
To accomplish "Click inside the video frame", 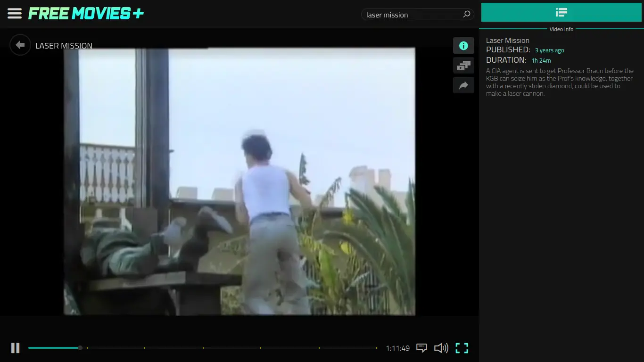I will [239, 181].
